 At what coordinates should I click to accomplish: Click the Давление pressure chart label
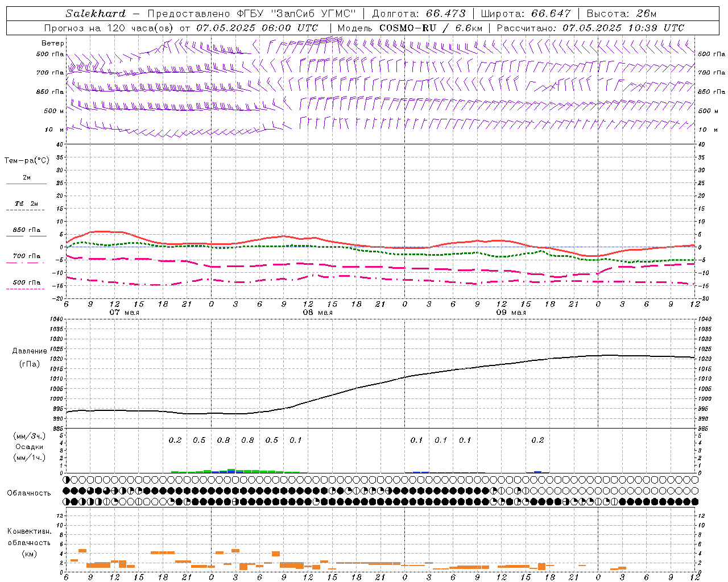[x=30, y=351]
